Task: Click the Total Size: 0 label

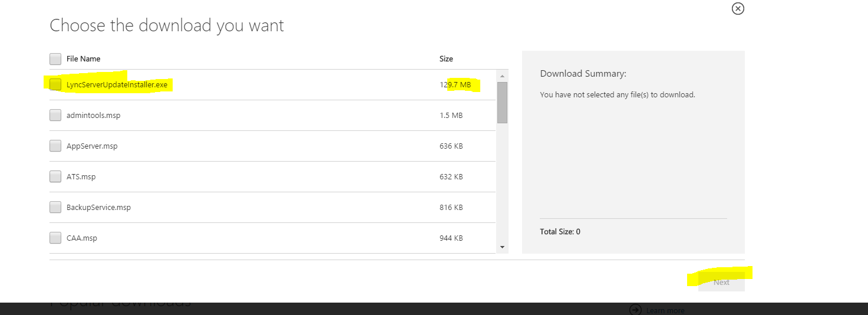Action: tap(560, 231)
